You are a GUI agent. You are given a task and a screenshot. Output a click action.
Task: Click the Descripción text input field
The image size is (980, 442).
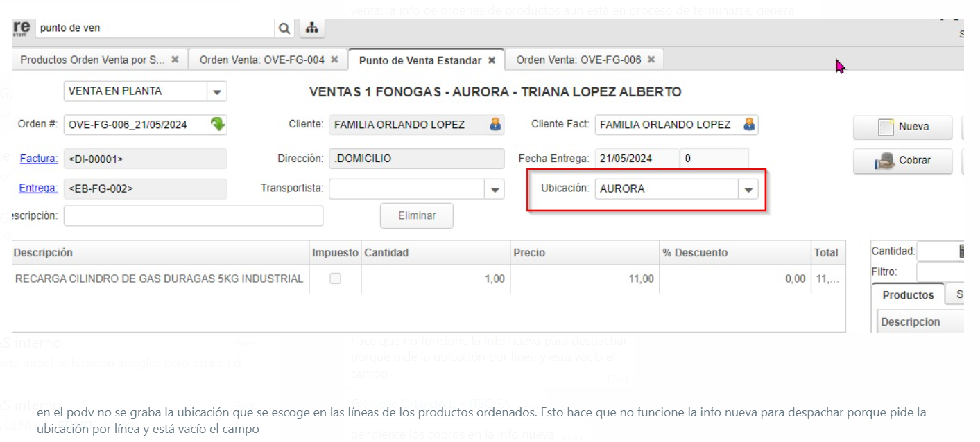click(194, 216)
